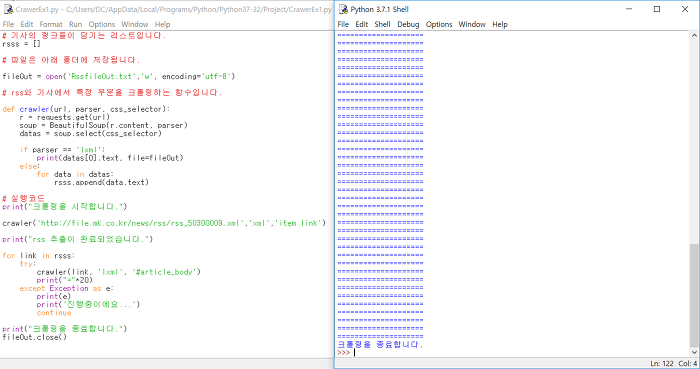The height and width of the screenshot is (369, 700).
Task: Click the 'for data in datas:' line
Action: tap(75, 174)
